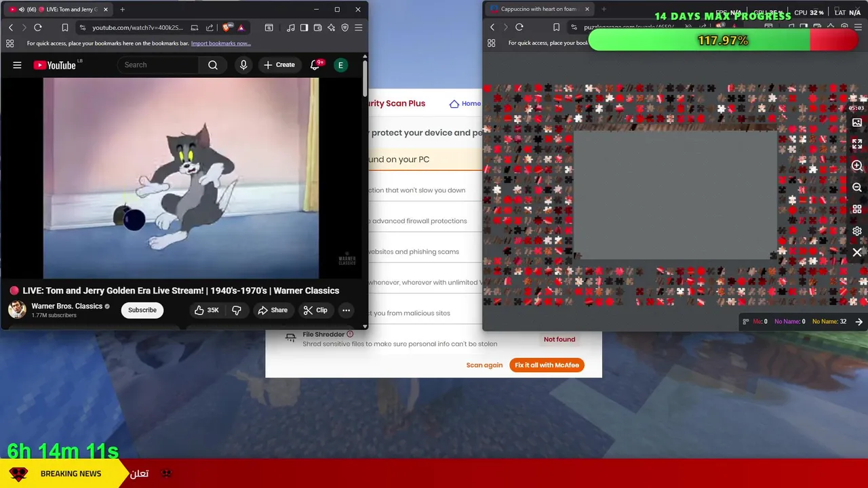Click Fix it all with McAfee button
Image resolution: width=868 pixels, height=488 pixels.
click(x=547, y=365)
